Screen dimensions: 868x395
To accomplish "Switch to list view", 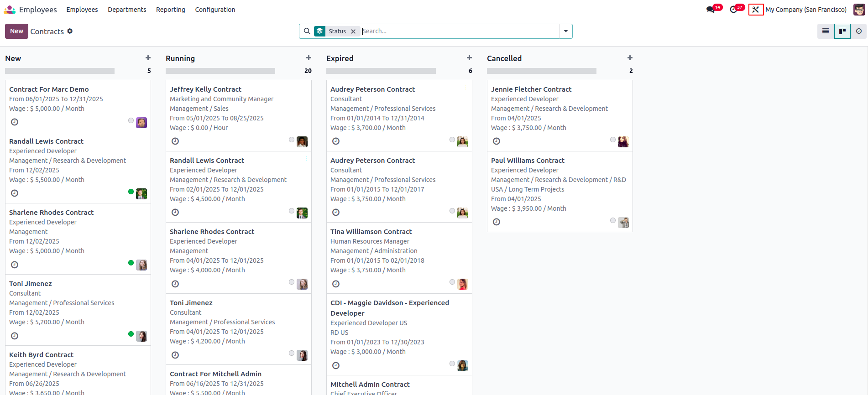I will pyautogui.click(x=826, y=31).
